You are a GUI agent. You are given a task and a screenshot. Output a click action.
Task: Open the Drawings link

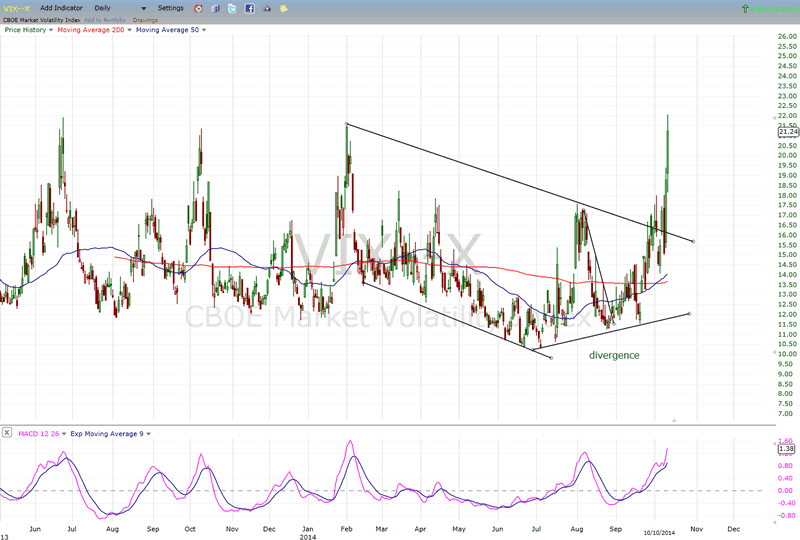[145, 20]
